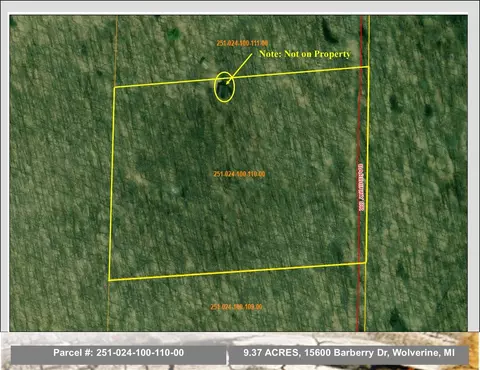The height and width of the screenshot is (370, 480).
Task: Click the "9.37 ACRES, 15600 Barberry Dr" caption
Action: 349,355
